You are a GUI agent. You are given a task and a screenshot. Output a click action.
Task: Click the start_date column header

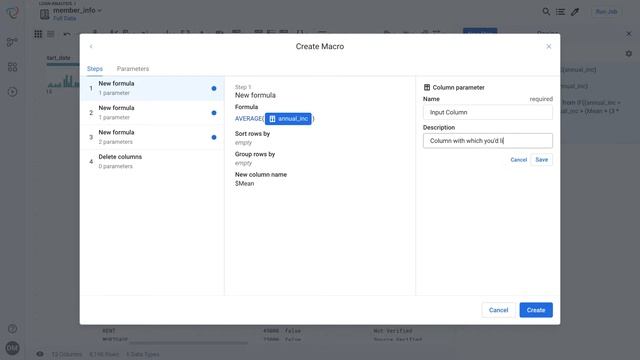tap(58, 58)
